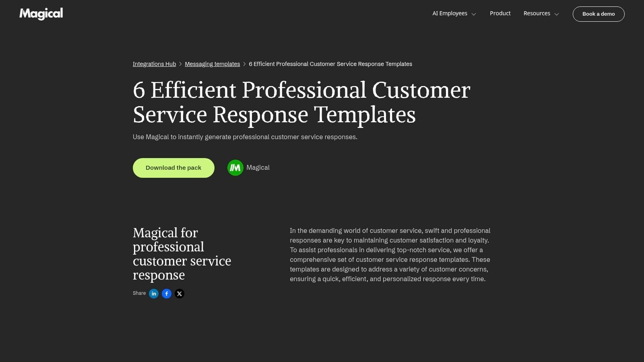Viewport: 644px width, 362px height.
Task: Click the main page heading text
Action: pos(301,102)
